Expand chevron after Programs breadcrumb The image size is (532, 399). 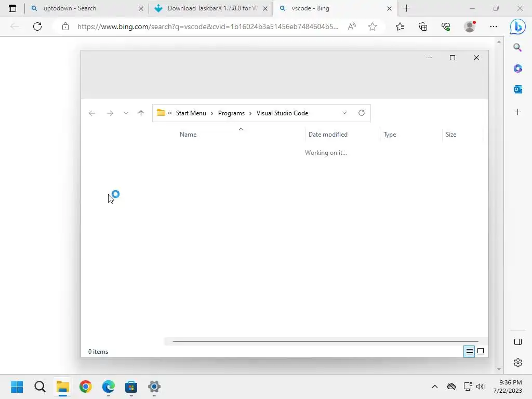[x=250, y=113]
